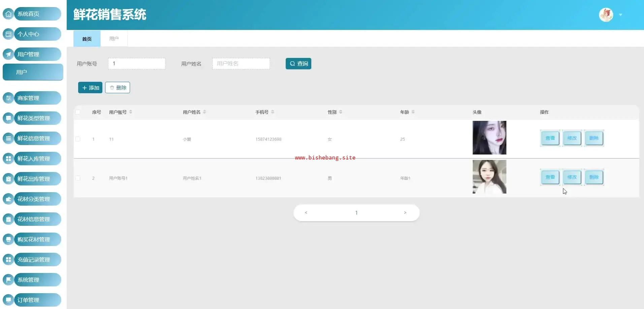Viewport: 644px width, 309px height.
Task: Go to the next page
Action: coord(405,213)
